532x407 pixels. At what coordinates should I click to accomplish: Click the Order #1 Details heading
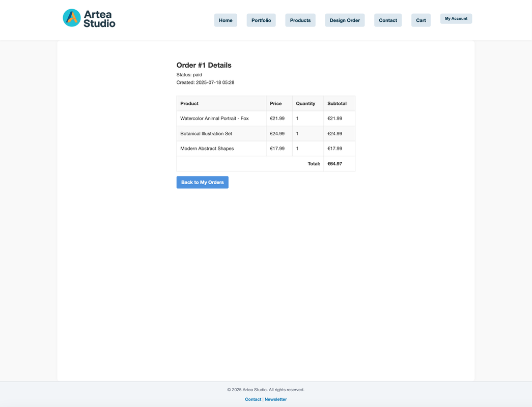point(204,65)
